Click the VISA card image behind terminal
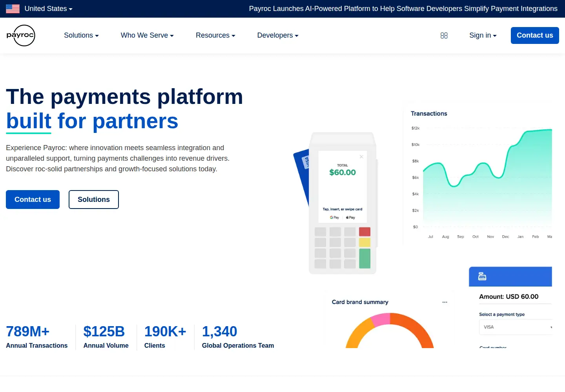Image resolution: width=565 pixels, height=392 pixels. pos(301,176)
